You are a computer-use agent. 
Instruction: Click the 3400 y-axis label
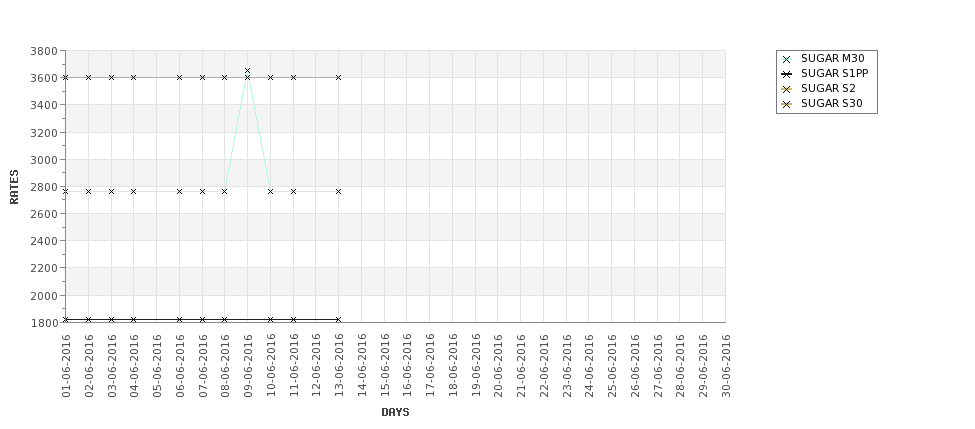[44, 105]
